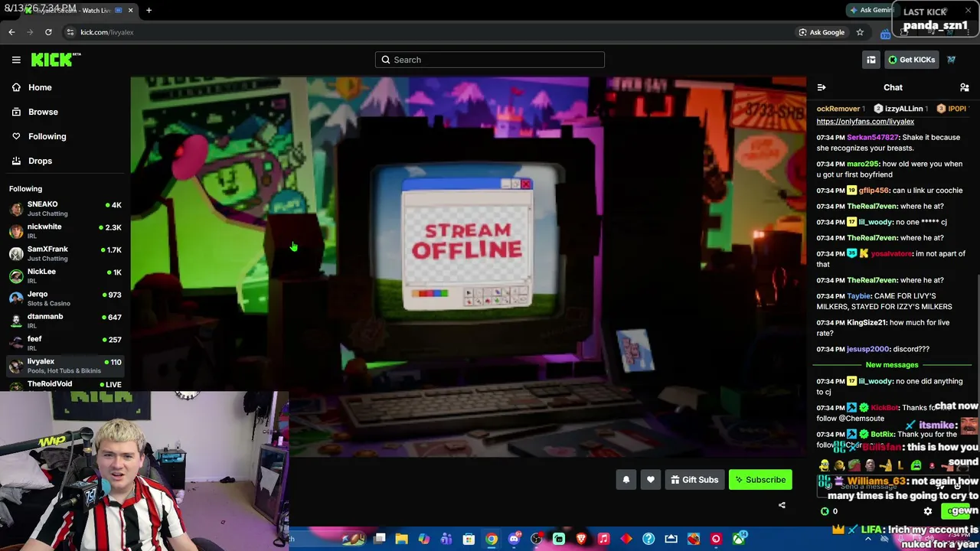Click the Kick search field
Image resolution: width=980 pixels, height=551 pixels.
(x=490, y=60)
